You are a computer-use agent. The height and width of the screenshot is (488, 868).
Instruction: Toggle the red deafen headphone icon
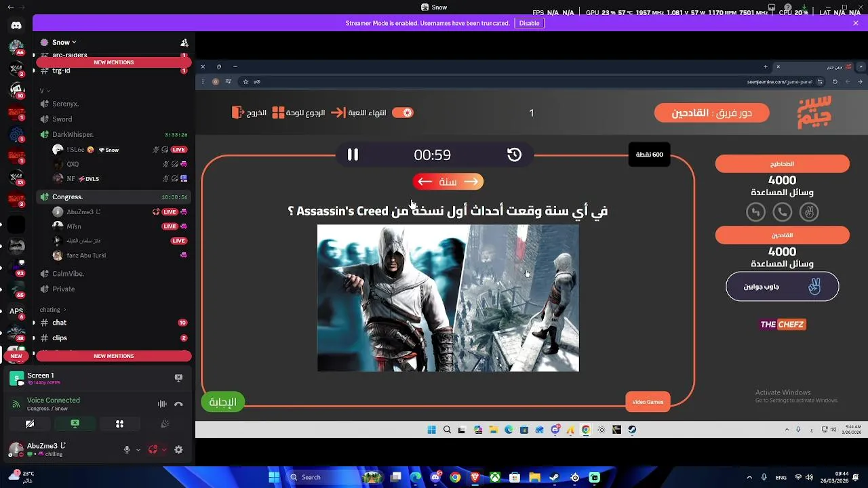pyautogui.click(x=153, y=449)
